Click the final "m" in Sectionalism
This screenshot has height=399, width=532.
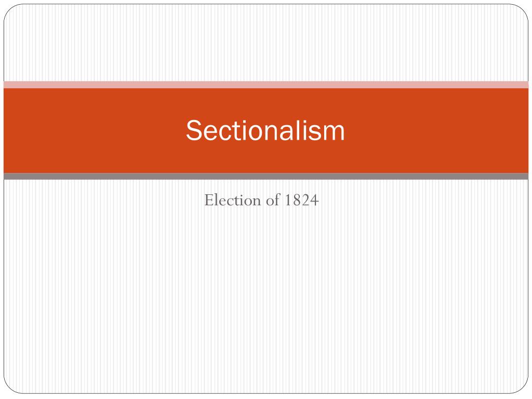pyautogui.click(x=334, y=132)
